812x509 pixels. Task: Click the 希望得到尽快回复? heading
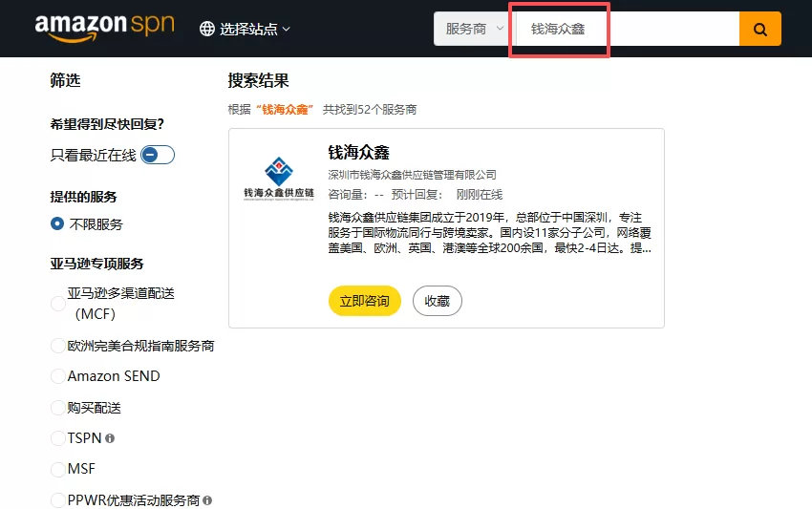(107, 124)
